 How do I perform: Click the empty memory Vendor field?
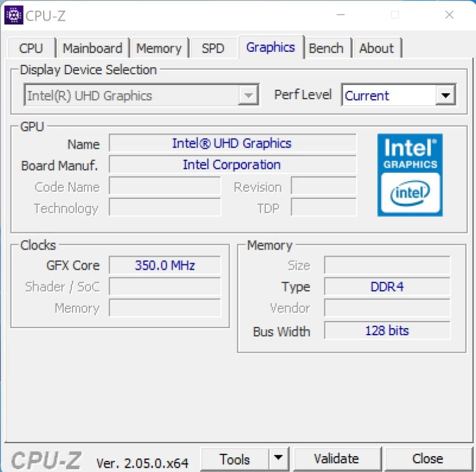point(387,308)
